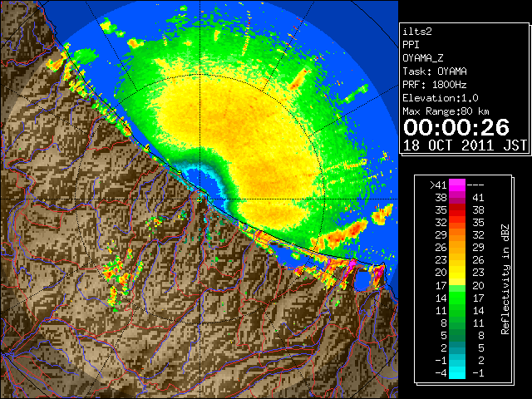Click the yellow 20 dBZ legend swatch
The height and width of the screenshot is (399, 532).
(457, 273)
